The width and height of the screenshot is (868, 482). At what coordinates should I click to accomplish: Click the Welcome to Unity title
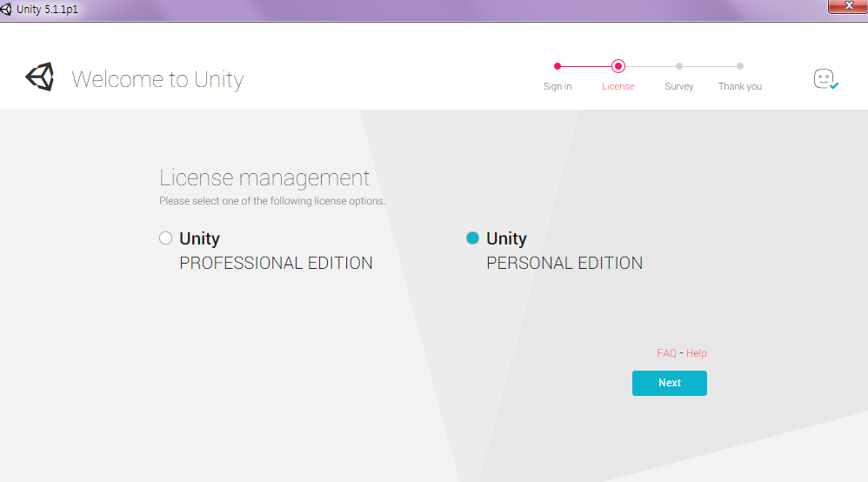coord(157,79)
